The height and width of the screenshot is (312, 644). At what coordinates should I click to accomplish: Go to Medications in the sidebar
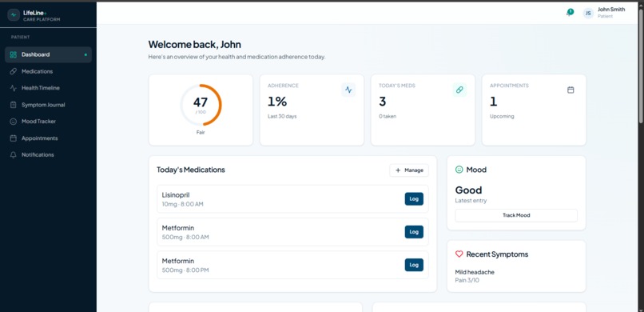pyautogui.click(x=48, y=71)
